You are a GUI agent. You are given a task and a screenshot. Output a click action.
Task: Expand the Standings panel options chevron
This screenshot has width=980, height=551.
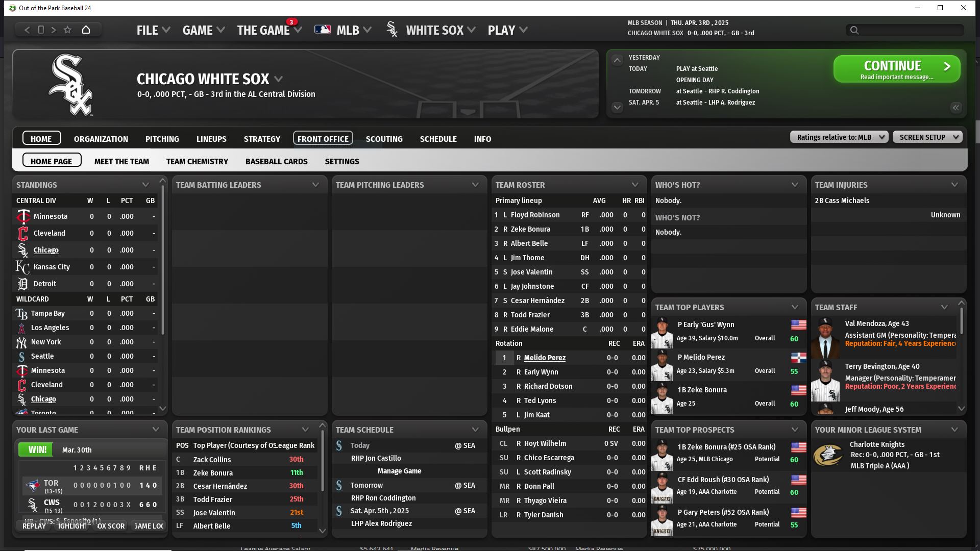point(145,185)
